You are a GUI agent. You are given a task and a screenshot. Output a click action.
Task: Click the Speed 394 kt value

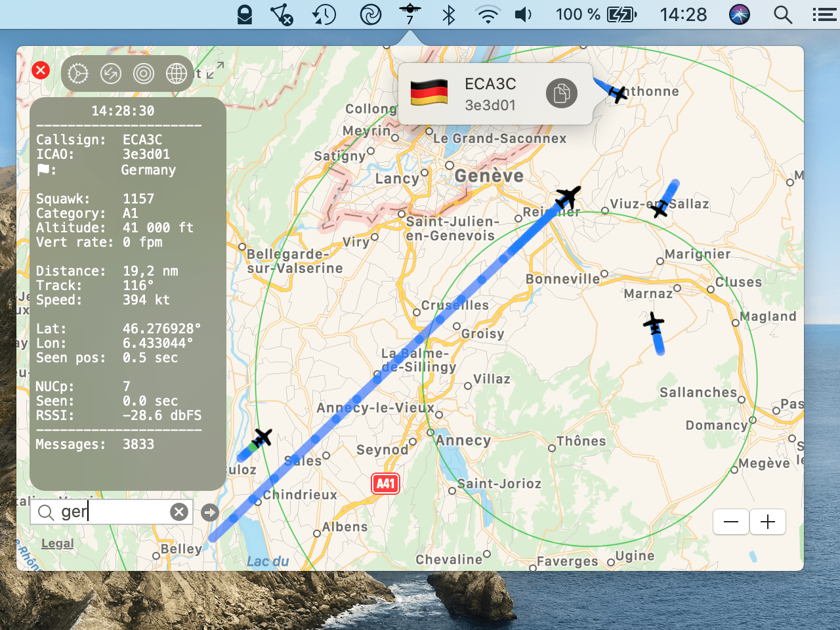[146, 300]
